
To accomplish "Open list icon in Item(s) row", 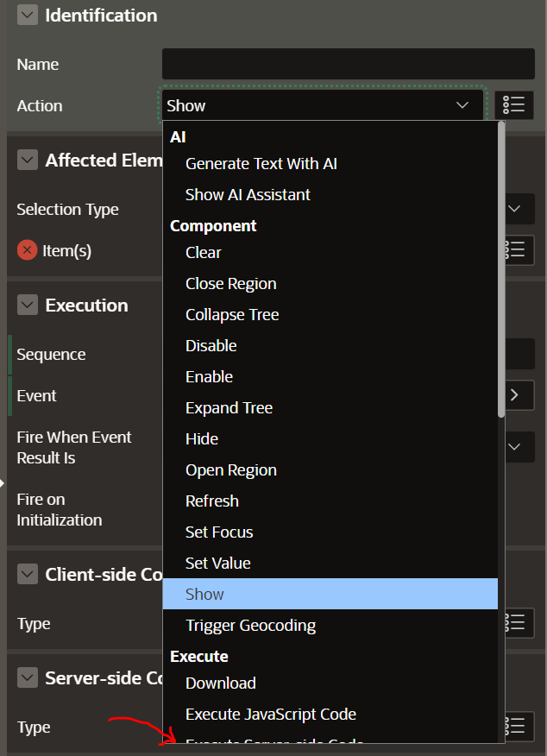I will (519, 250).
